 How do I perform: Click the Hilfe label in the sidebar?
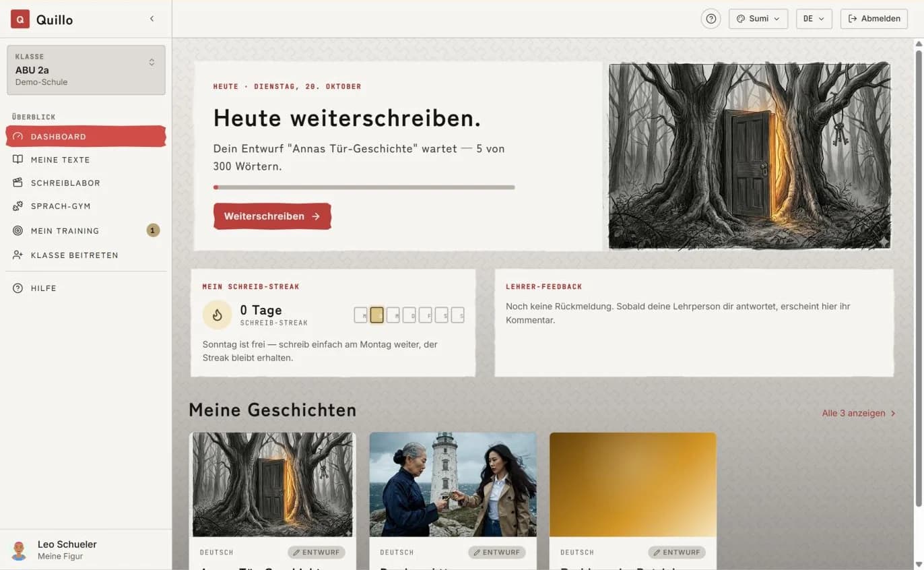coord(44,288)
